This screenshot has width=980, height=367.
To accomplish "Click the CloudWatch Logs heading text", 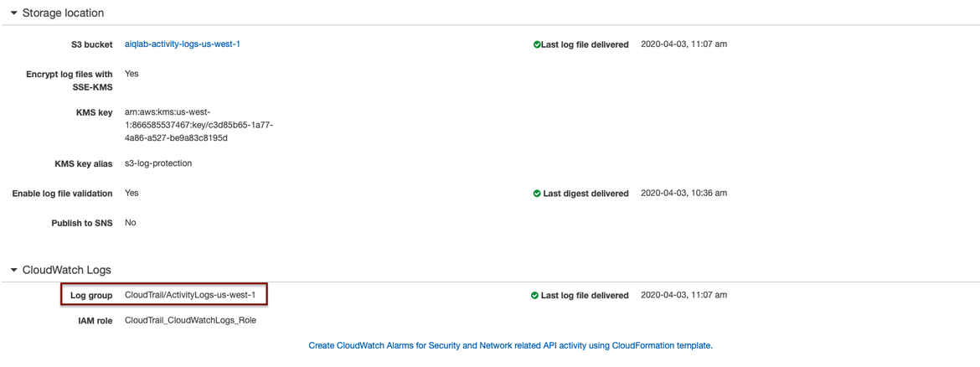I will tap(66, 270).
